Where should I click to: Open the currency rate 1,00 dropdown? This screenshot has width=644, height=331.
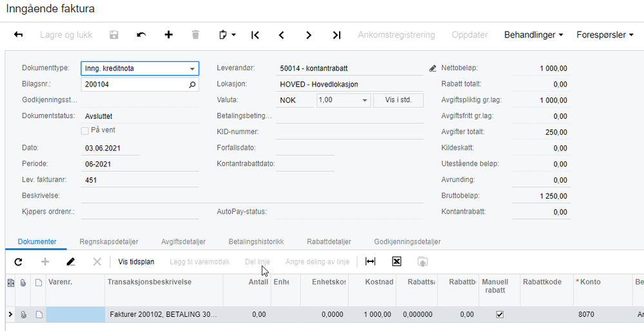tap(364, 101)
